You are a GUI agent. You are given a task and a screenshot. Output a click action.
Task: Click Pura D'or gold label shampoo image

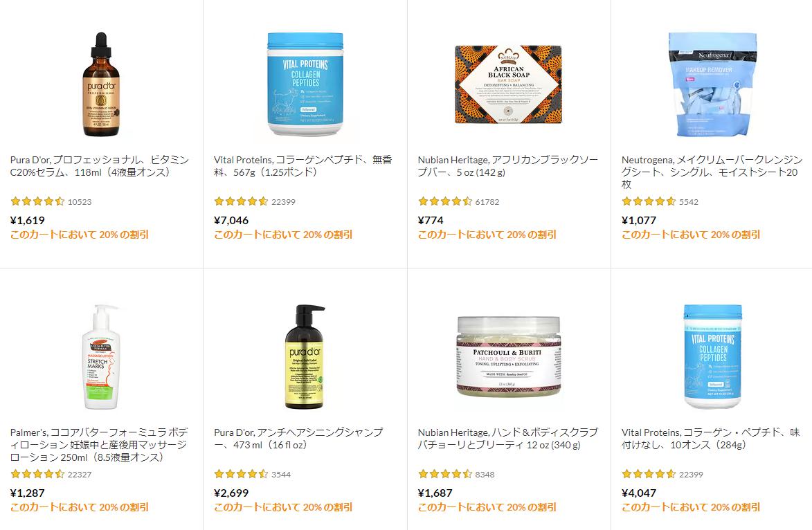coord(305,357)
